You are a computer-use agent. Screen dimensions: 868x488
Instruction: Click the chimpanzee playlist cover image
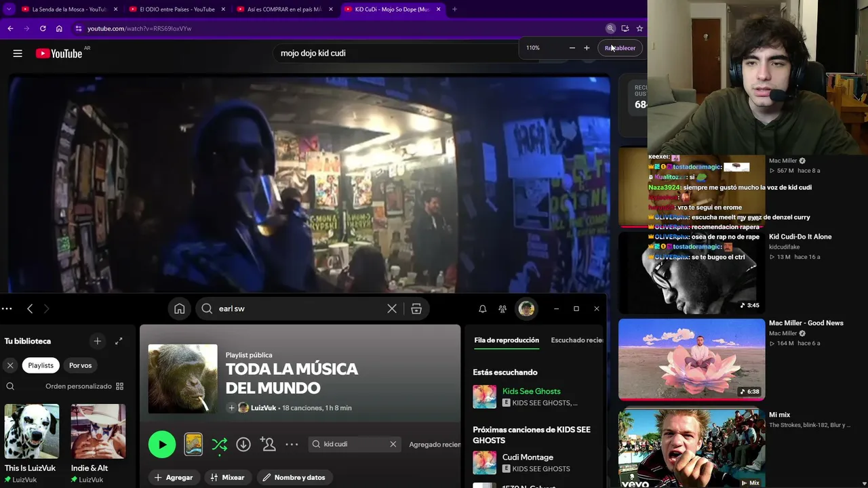tap(183, 379)
